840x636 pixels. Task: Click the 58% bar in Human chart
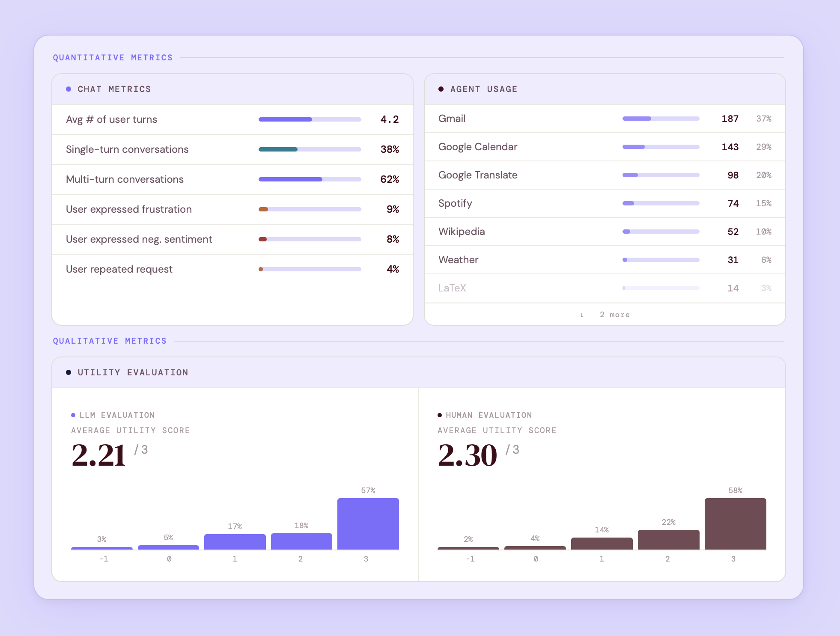coord(735,523)
